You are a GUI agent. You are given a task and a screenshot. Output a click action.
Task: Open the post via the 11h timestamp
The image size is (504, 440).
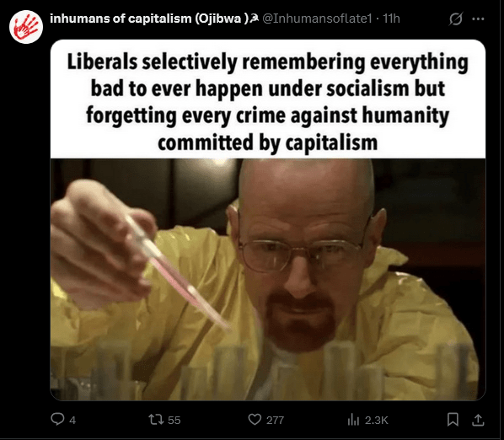(x=392, y=19)
